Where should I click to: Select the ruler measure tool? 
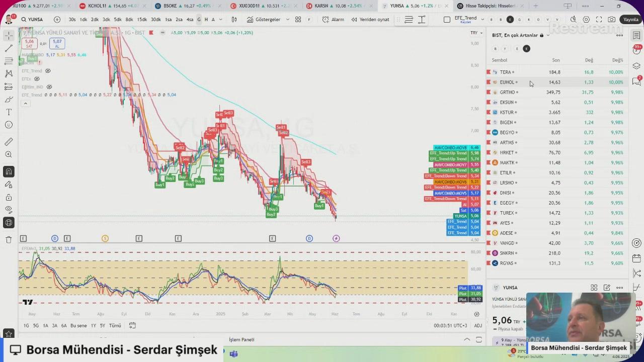click(9, 142)
